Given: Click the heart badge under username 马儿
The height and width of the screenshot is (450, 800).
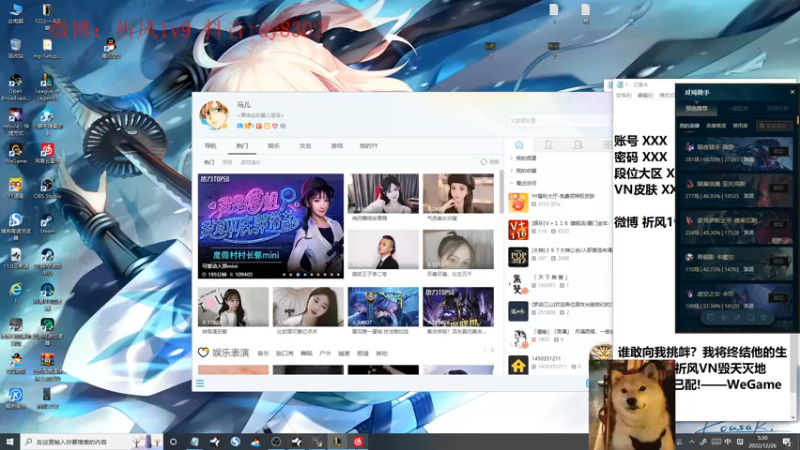Looking at the screenshot, I should click(274, 126).
